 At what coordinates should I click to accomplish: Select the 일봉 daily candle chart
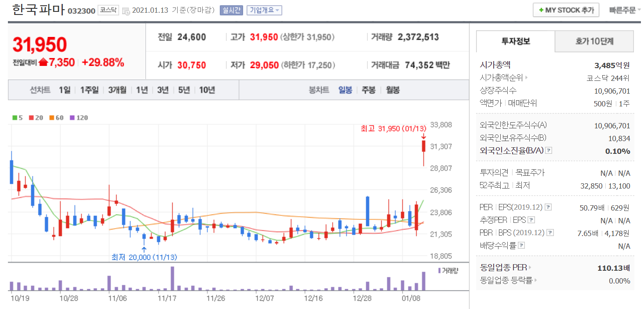coord(345,90)
